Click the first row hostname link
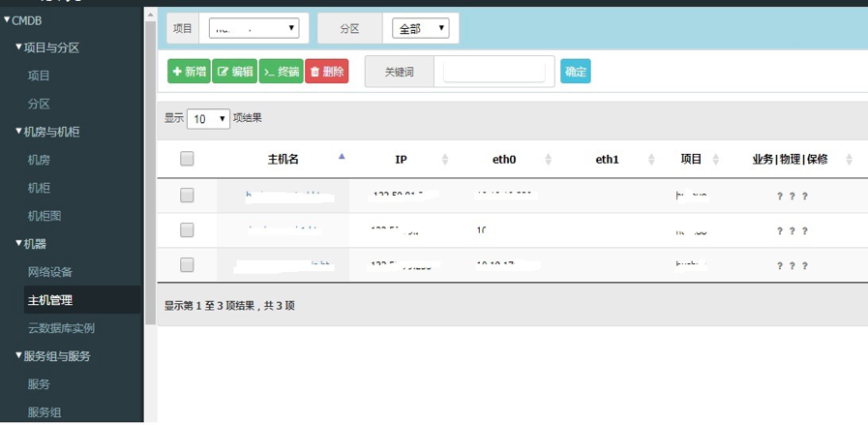 click(287, 195)
